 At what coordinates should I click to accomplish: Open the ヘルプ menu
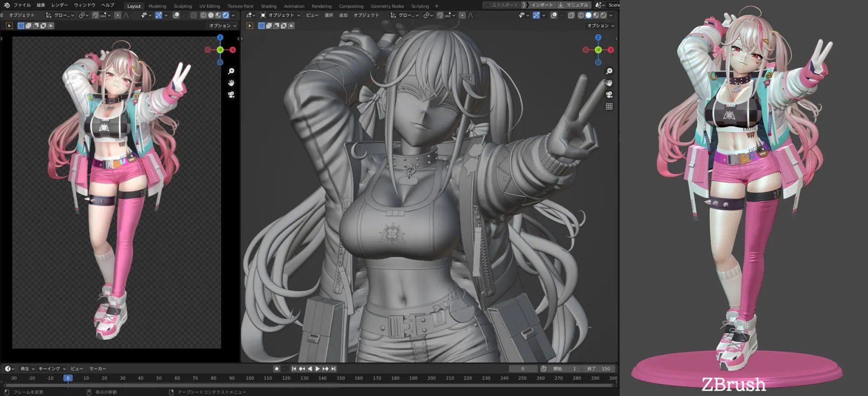(108, 5)
